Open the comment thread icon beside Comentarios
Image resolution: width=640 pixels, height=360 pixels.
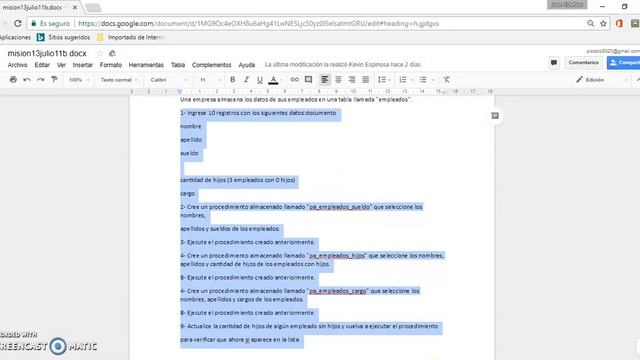point(554,62)
